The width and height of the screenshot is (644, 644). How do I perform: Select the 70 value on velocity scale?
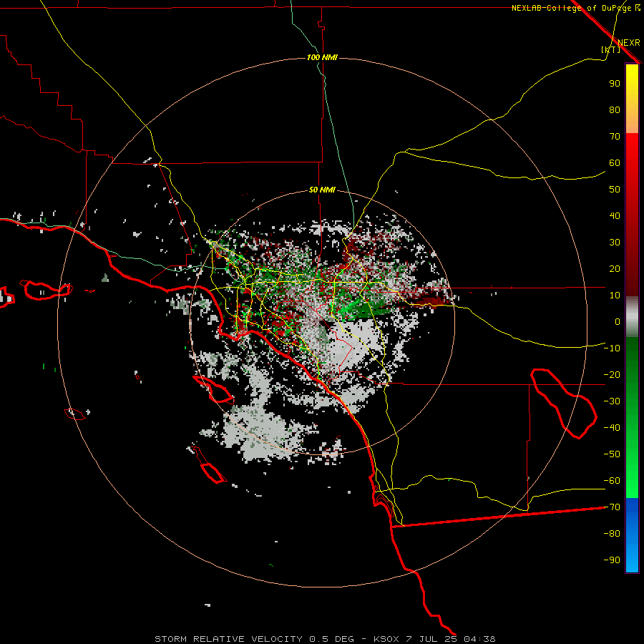click(615, 137)
